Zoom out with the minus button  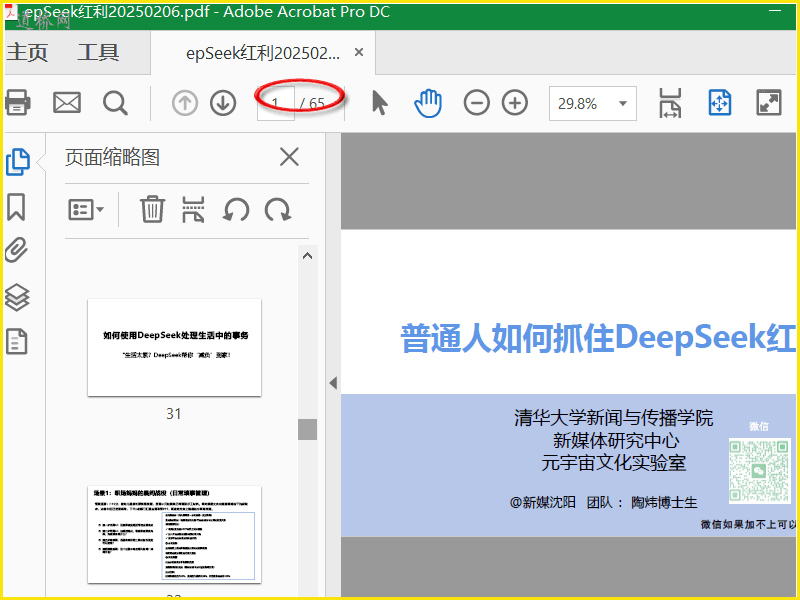[477, 103]
